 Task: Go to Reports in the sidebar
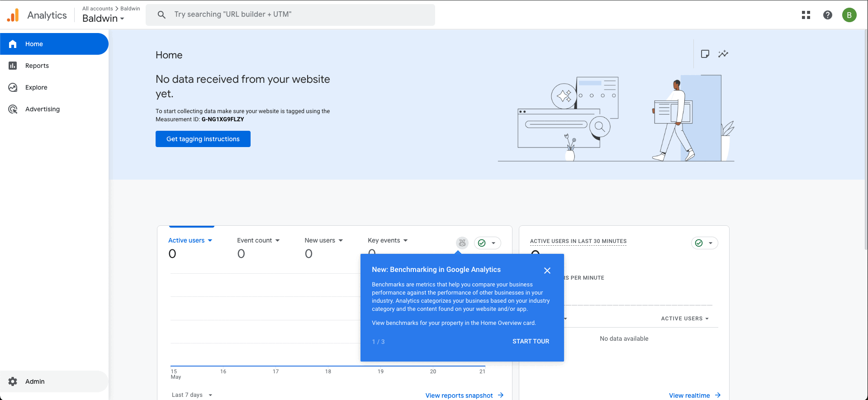[37, 66]
